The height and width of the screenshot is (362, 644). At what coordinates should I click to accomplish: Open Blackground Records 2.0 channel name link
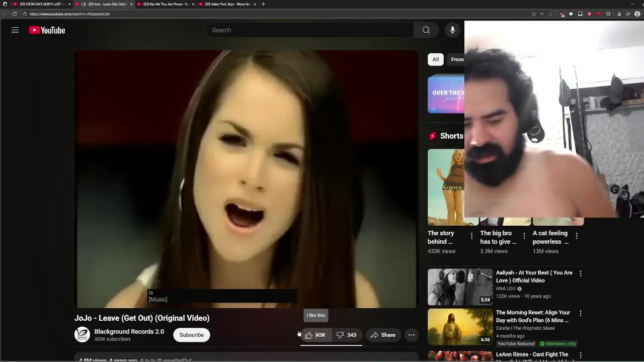click(x=129, y=332)
